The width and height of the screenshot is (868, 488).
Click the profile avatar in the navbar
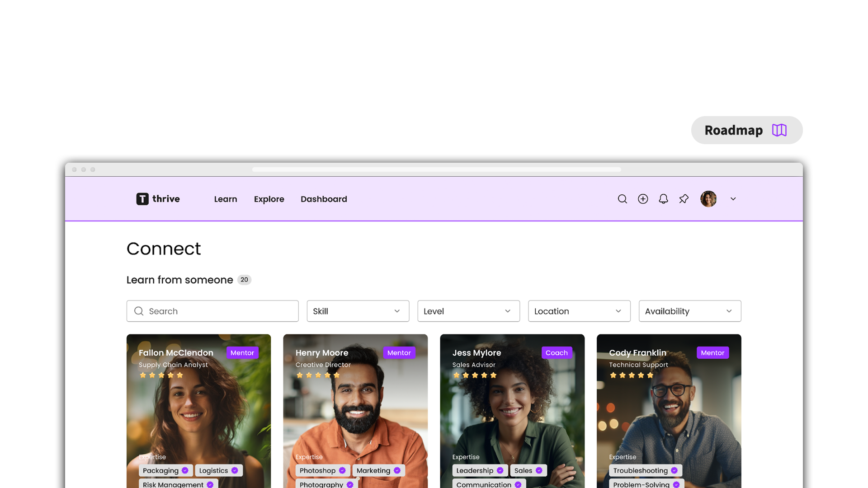pos(708,199)
